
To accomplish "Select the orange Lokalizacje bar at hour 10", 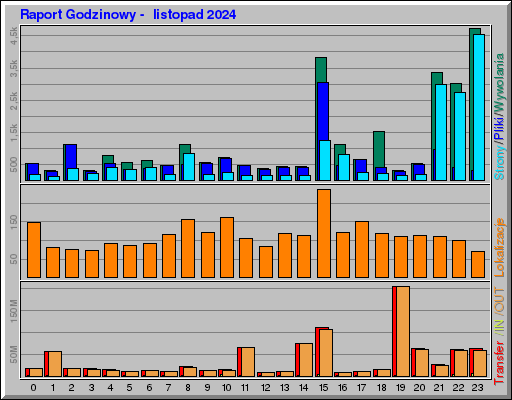I will tap(227, 247).
